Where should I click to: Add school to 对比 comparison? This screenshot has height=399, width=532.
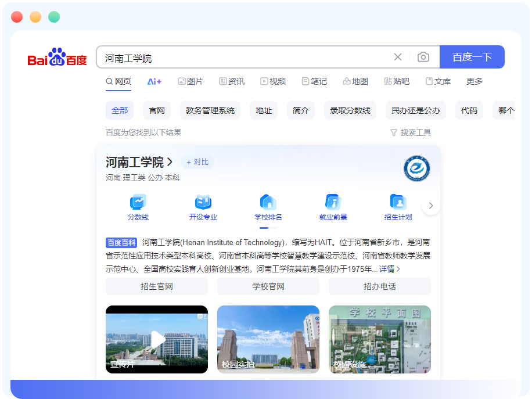tap(197, 162)
